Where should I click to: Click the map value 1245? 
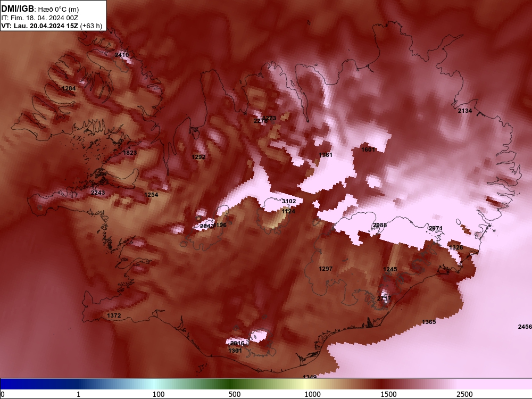tap(390, 269)
